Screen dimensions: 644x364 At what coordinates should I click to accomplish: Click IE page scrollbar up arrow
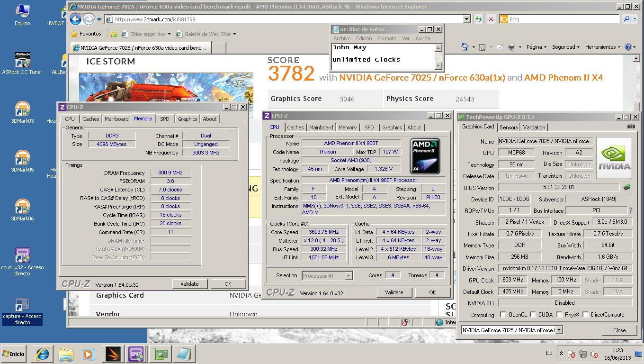pyautogui.click(x=636, y=59)
